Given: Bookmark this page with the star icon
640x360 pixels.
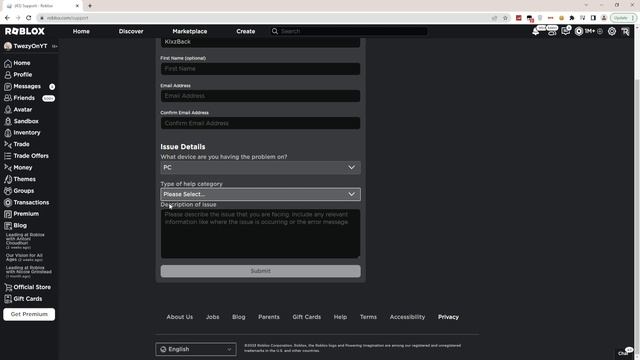Looking at the screenshot, I should pos(505,18).
